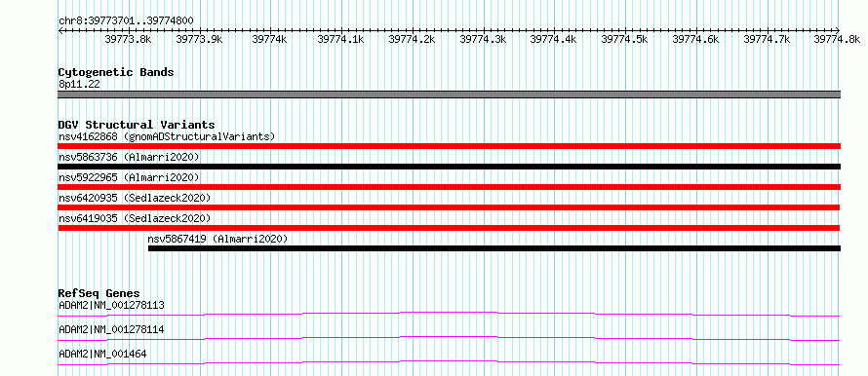Click the ADAM2|NM_001278114 transcript label
This screenshot has width=868, height=376.
click(111, 329)
